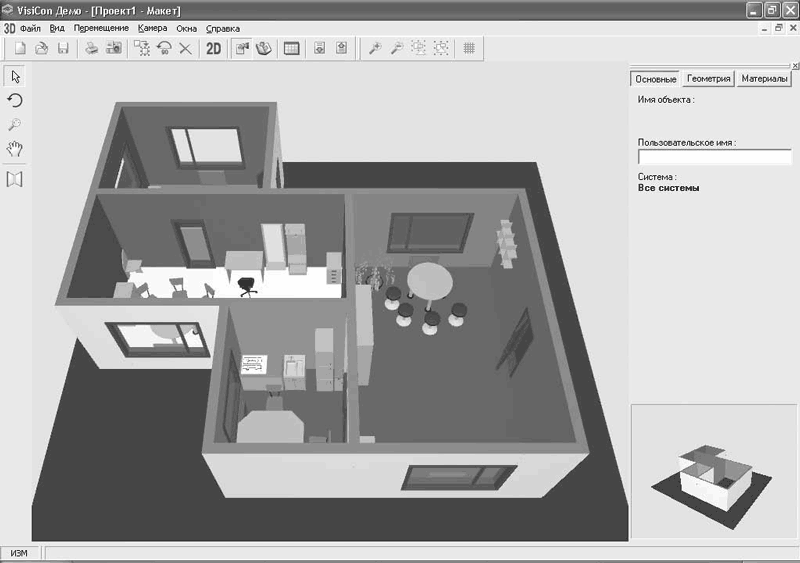
Task: Click the New project toolbar icon
Action: click(x=20, y=48)
